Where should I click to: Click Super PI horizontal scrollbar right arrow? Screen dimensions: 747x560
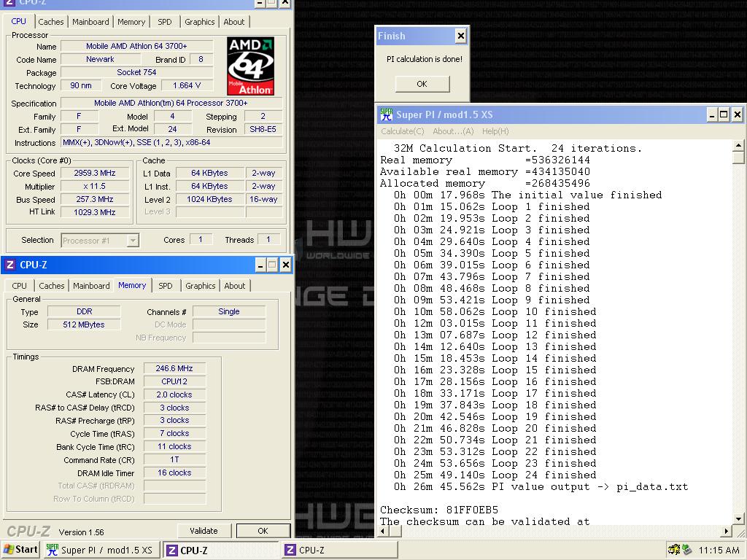click(727, 531)
